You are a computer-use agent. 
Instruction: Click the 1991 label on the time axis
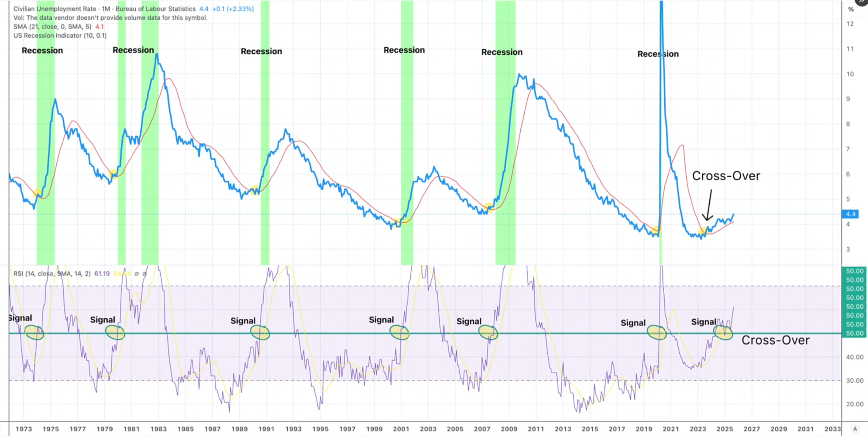click(x=266, y=429)
